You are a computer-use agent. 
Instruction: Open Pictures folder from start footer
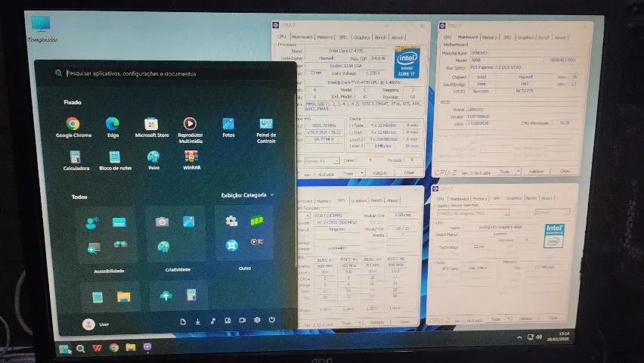coord(228,321)
